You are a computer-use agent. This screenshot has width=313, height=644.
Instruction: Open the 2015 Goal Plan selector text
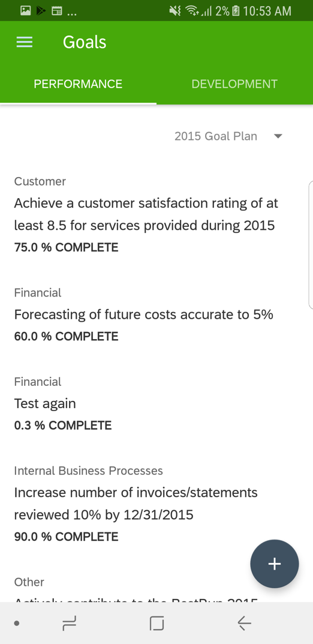(216, 136)
